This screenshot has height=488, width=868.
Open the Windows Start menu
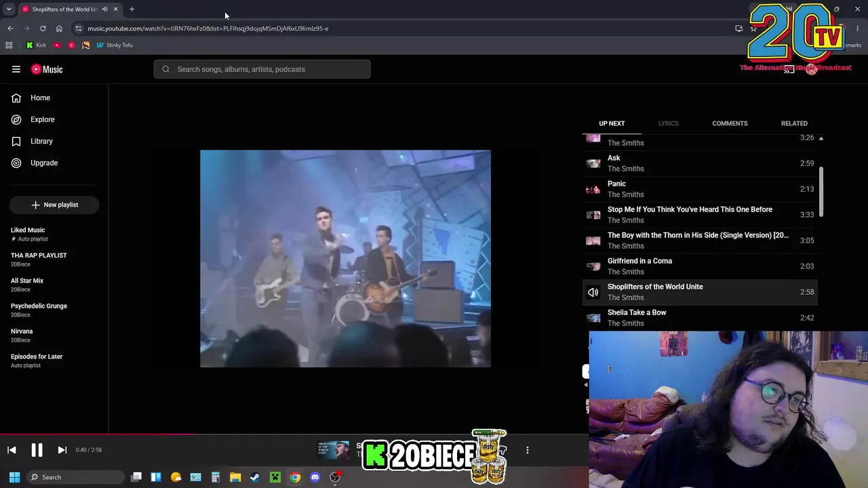click(x=14, y=477)
